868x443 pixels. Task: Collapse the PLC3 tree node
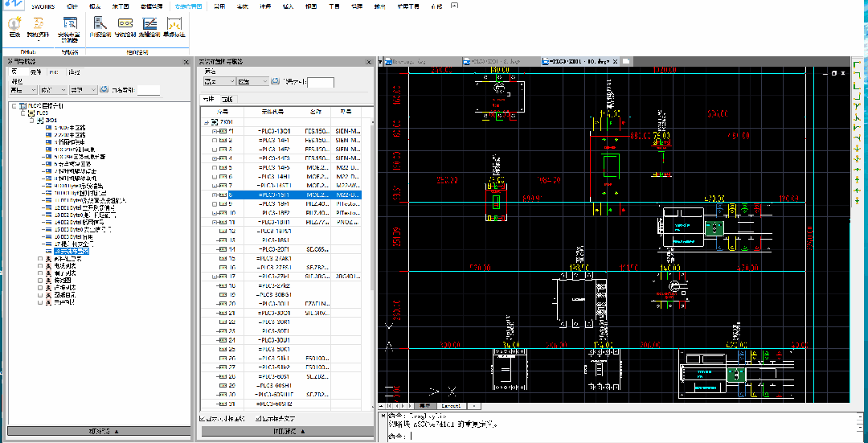(x=23, y=113)
